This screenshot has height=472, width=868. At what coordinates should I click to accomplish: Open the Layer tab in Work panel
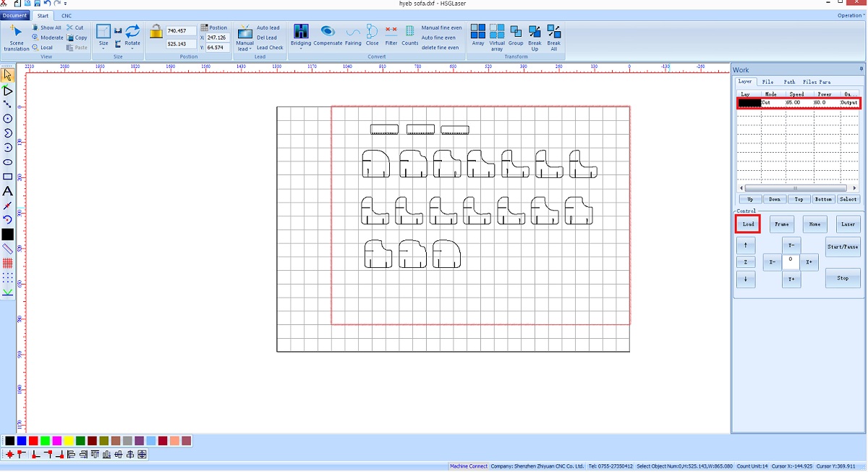point(745,82)
